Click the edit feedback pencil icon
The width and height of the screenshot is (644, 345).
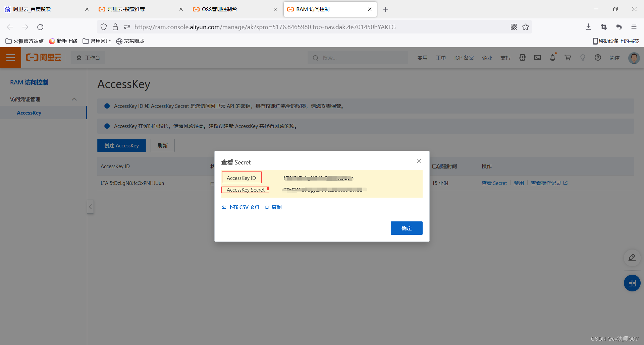pos(632,258)
